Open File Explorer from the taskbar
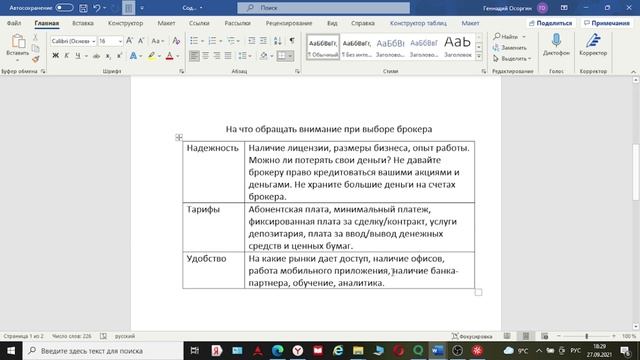Image resolution: width=640 pixels, height=360 pixels. (358, 351)
